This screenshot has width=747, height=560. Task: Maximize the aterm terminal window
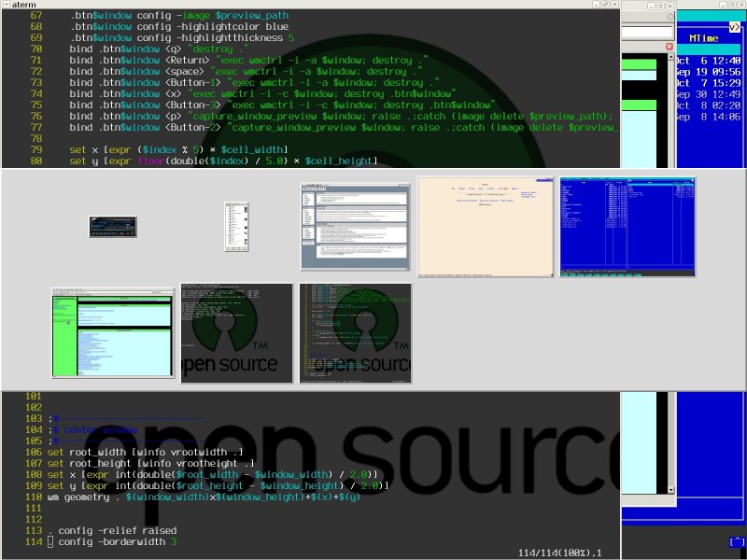click(604, 5)
